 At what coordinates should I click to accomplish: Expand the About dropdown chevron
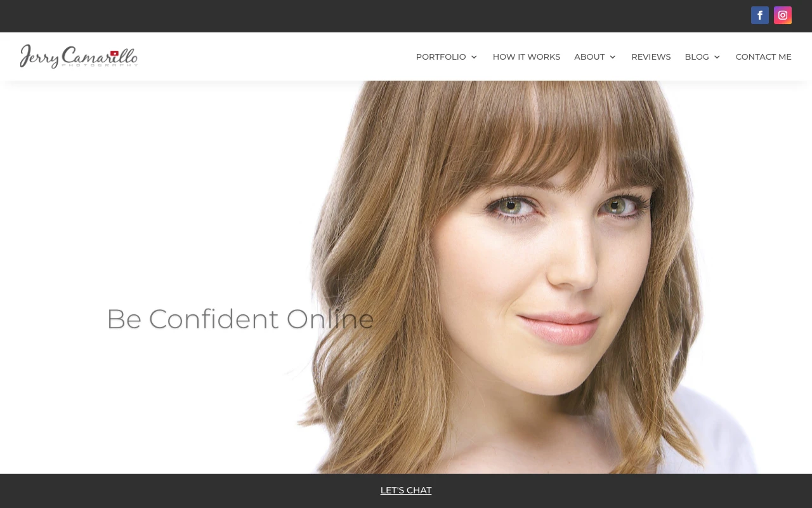click(613, 57)
